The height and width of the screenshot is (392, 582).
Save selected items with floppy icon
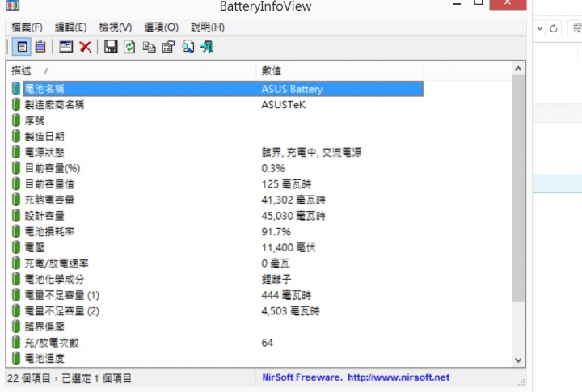[x=111, y=47]
